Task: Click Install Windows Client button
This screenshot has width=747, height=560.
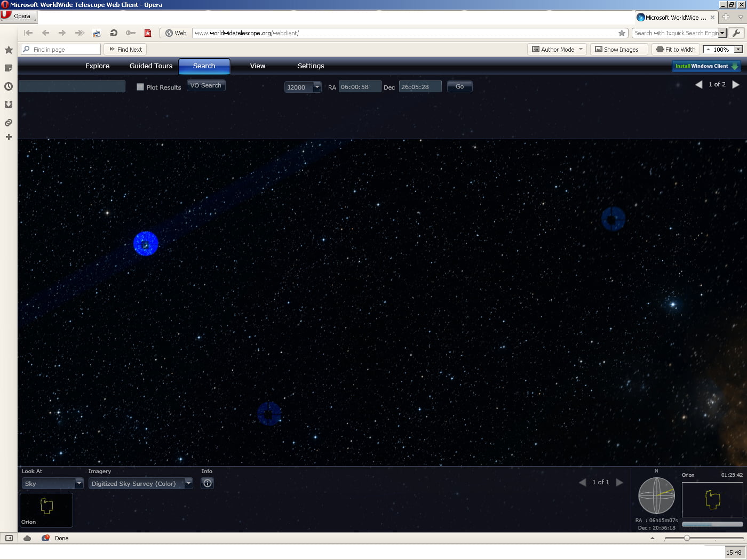Action: (x=706, y=66)
